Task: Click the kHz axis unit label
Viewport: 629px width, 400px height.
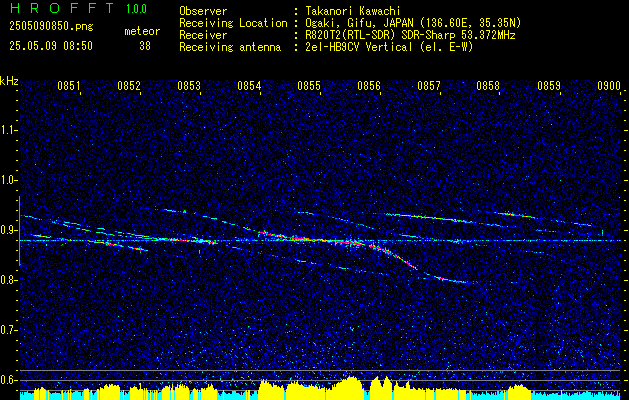Action: coord(9,81)
